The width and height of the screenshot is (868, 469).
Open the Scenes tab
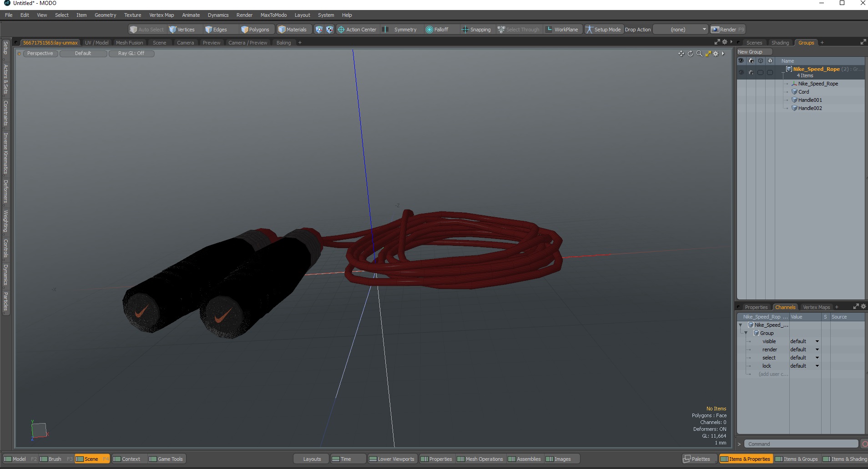coord(754,43)
